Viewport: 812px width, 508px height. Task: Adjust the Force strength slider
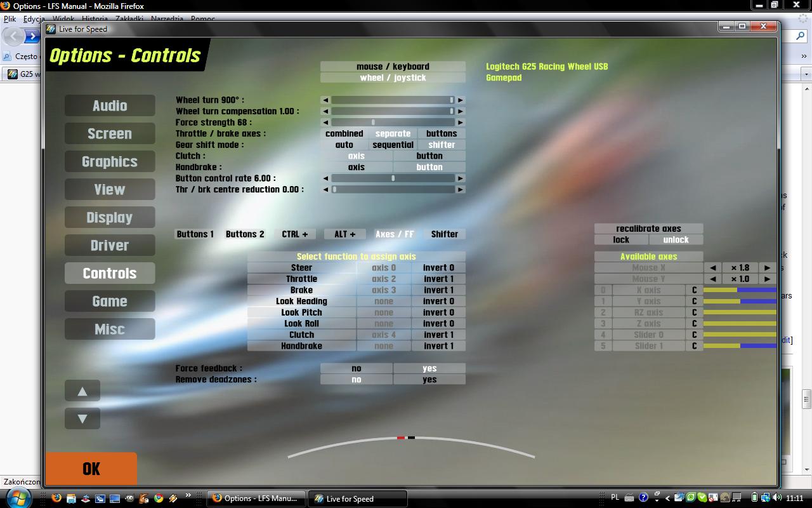[393, 123]
